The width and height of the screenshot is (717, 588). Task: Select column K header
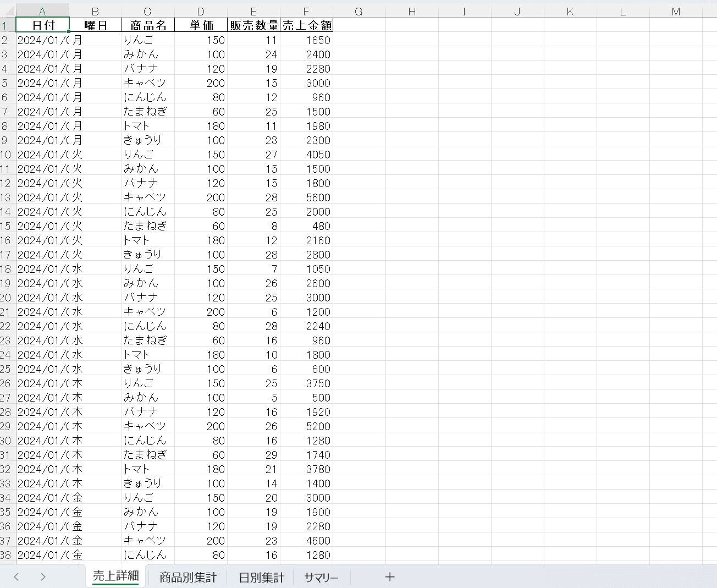[x=570, y=11]
